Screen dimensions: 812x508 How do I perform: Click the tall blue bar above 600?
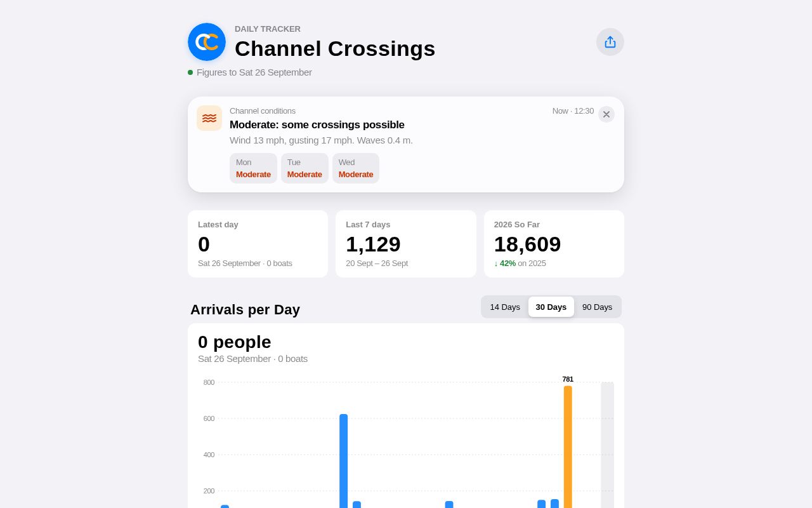pyautogui.click(x=344, y=461)
